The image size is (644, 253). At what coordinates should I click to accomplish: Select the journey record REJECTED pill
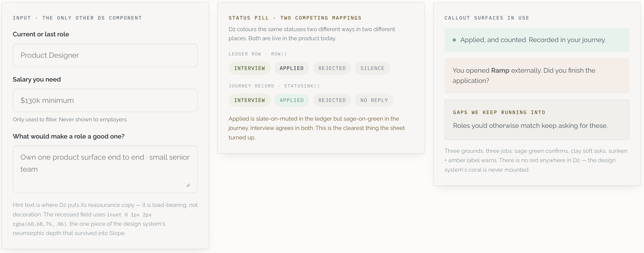[x=332, y=100]
